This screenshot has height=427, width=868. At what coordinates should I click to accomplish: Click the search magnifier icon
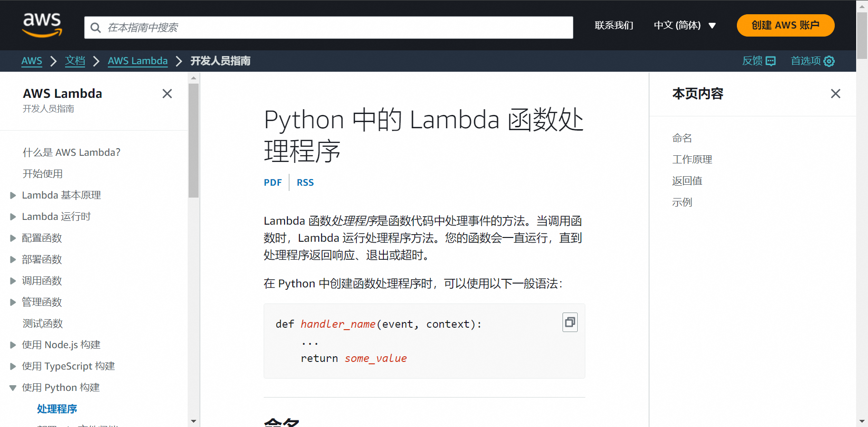click(95, 28)
